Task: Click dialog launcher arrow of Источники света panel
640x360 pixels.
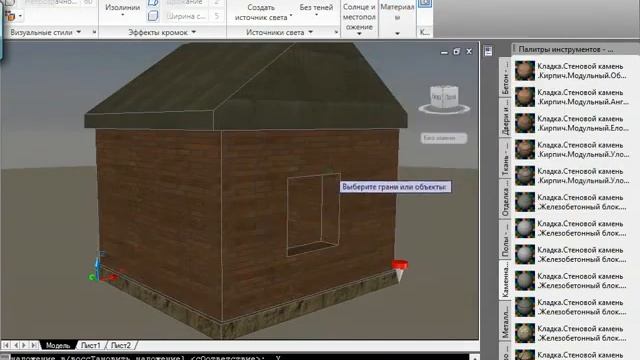Action: click(x=336, y=32)
